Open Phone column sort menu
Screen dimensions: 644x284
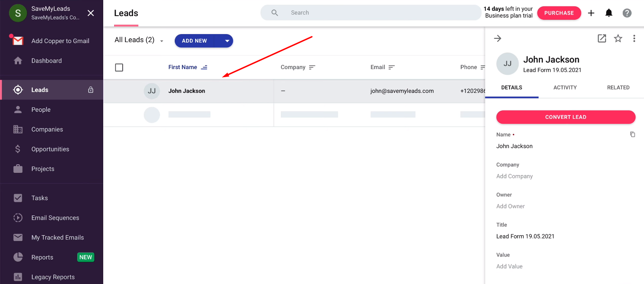(x=483, y=67)
